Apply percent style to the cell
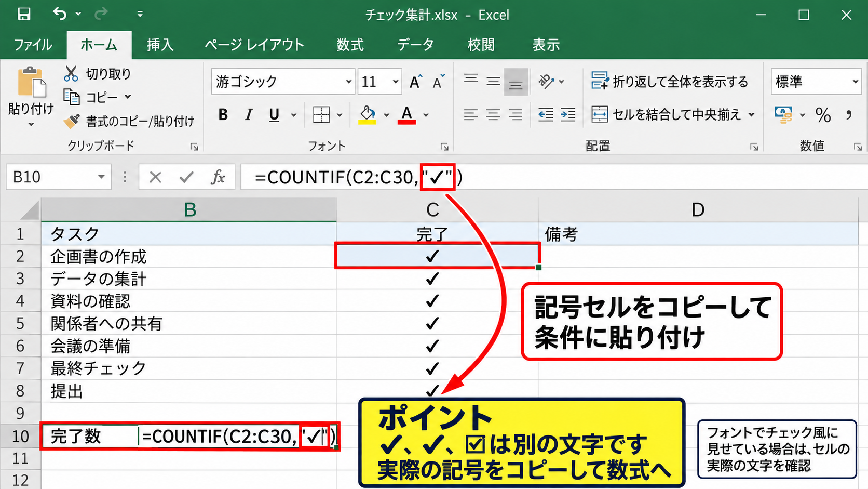This screenshot has height=489, width=868. pyautogui.click(x=823, y=114)
